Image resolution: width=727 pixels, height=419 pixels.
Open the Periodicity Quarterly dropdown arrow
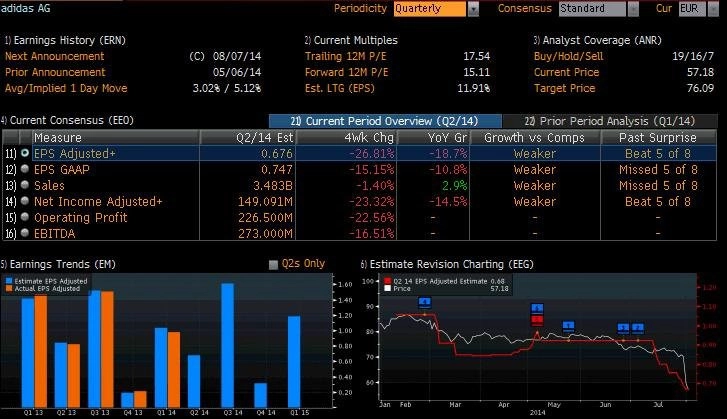pyautogui.click(x=473, y=9)
